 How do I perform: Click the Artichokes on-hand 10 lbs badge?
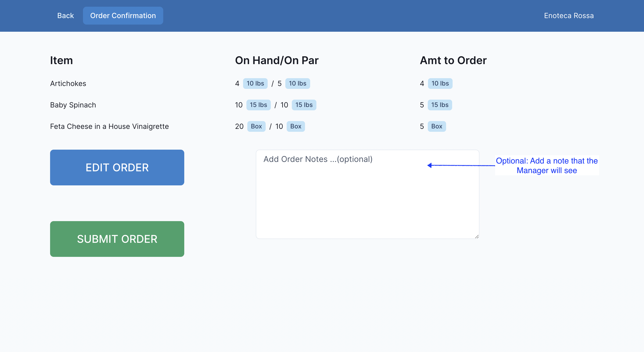click(x=255, y=83)
